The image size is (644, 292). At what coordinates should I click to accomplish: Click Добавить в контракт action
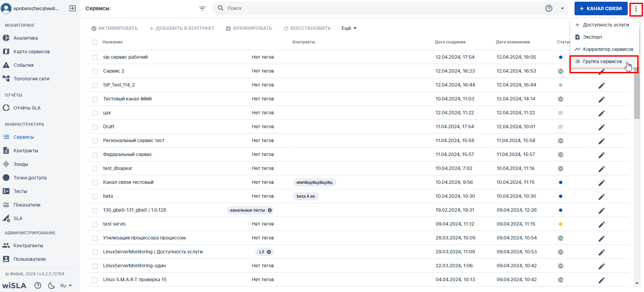[182, 28]
